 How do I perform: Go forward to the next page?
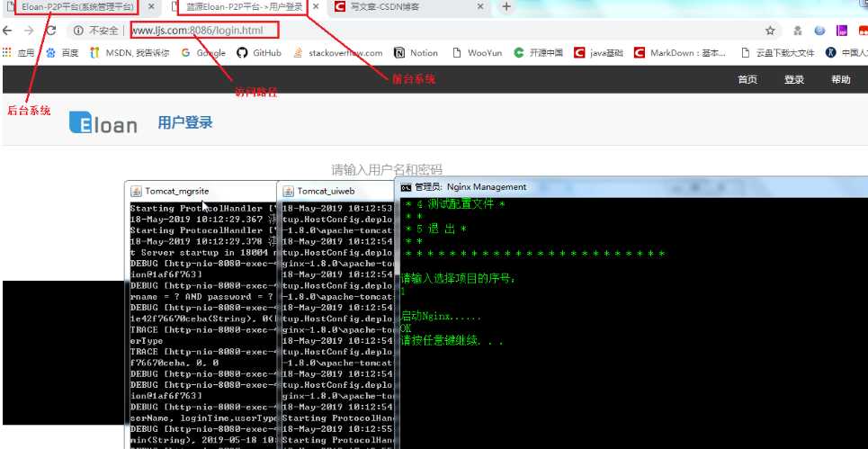click(30, 31)
